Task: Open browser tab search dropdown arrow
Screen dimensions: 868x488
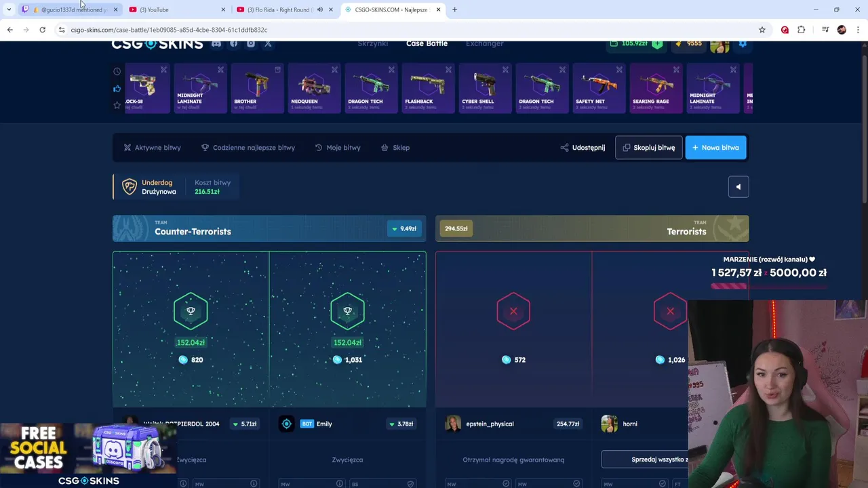Action: pyautogui.click(x=9, y=9)
